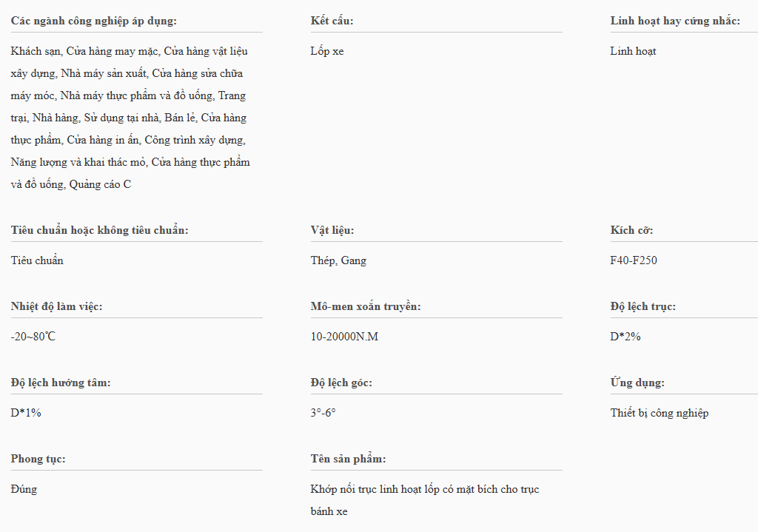
Task: Click the 'Các ngành công nghiệp áp dụng' heading
Action: point(94,21)
